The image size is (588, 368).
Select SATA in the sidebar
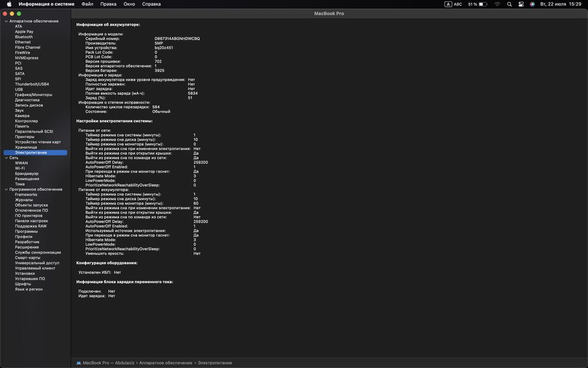point(19,74)
